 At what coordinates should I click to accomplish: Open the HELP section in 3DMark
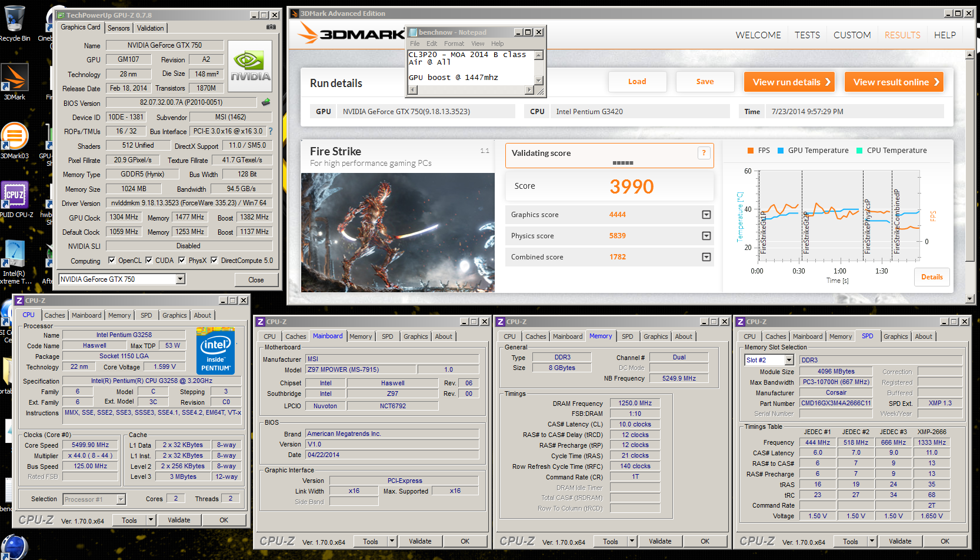point(945,35)
